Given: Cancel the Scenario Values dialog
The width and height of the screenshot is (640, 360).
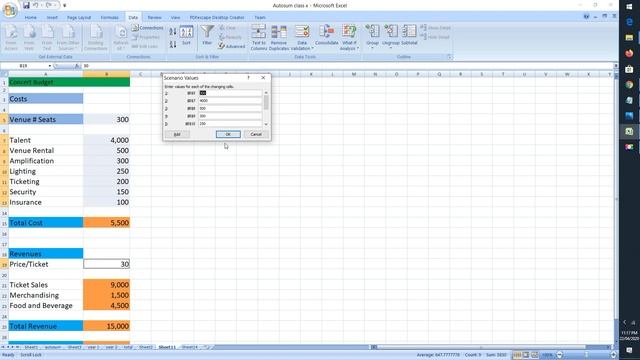Looking at the screenshot, I should 256,134.
